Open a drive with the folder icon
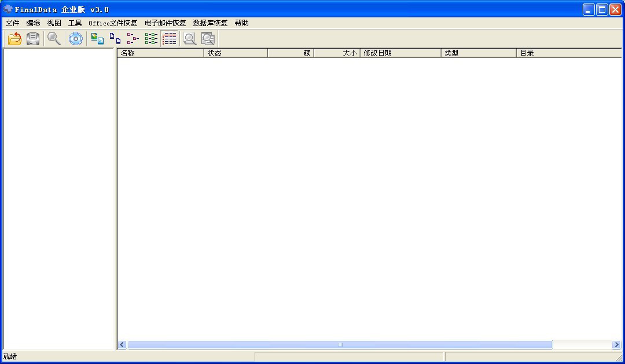625x364 pixels. (x=14, y=39)
